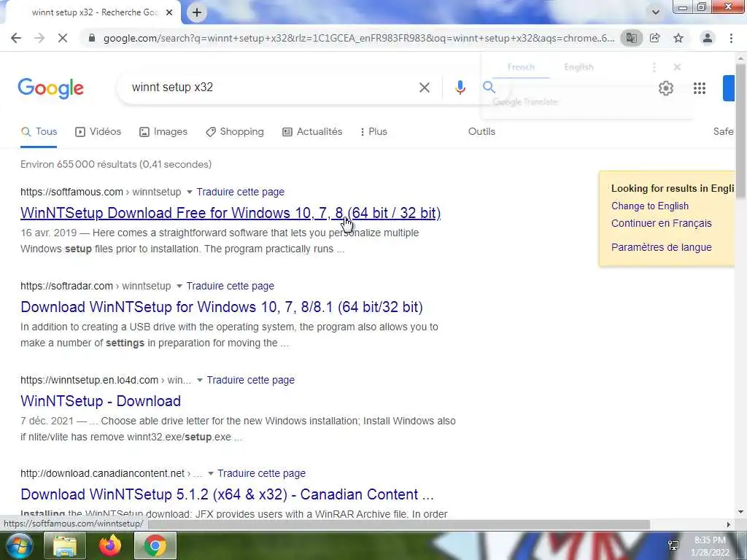The height and width of the screenshot is (560, 747).
Task: Translate the lo4d result page
Action: (x=251, y=380)
